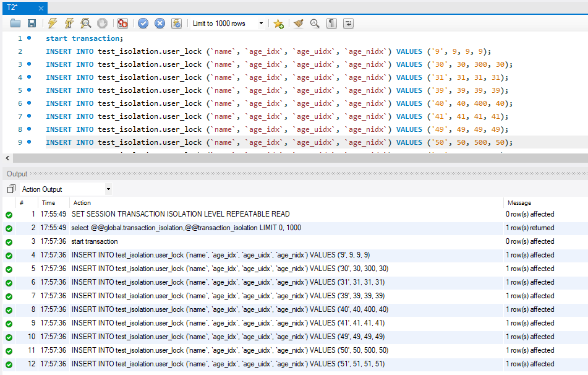The image size is (588, 375).
Task: Save snippet with the star icon
Action: click(x=279, y=24)
